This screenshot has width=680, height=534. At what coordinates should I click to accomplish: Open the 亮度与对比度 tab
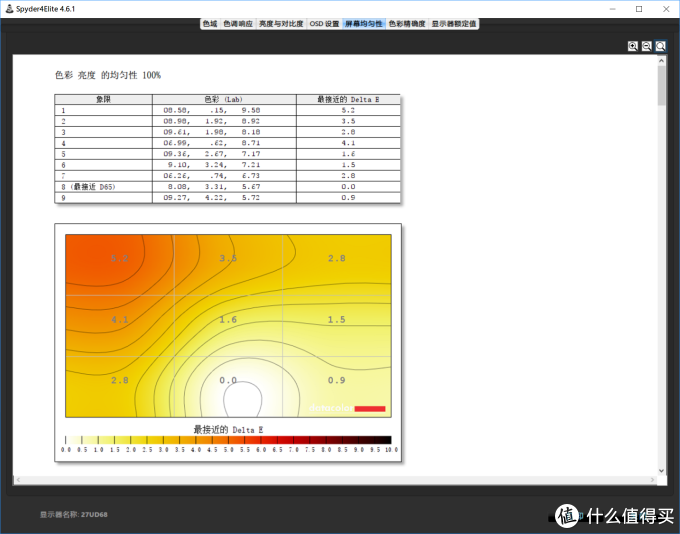point(281,24)
